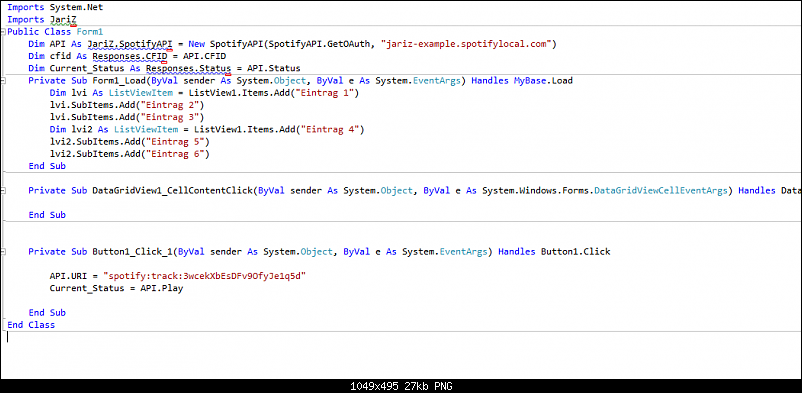Click the spotify:track URI string
Image resolution: width=802 pixels, height=393 pixels.
click(205, 276)
